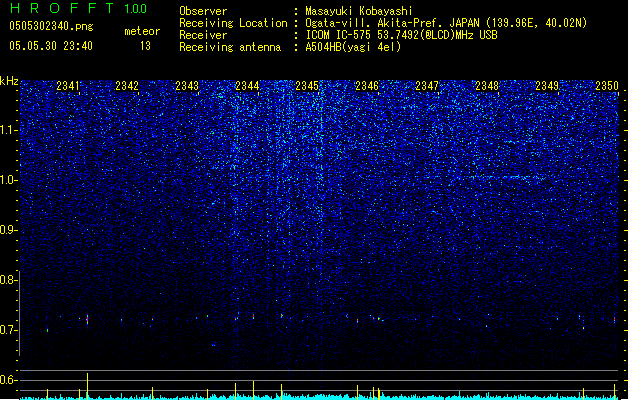Select the version number 1.0.0
629x400 pixels.
coord(136,9)
